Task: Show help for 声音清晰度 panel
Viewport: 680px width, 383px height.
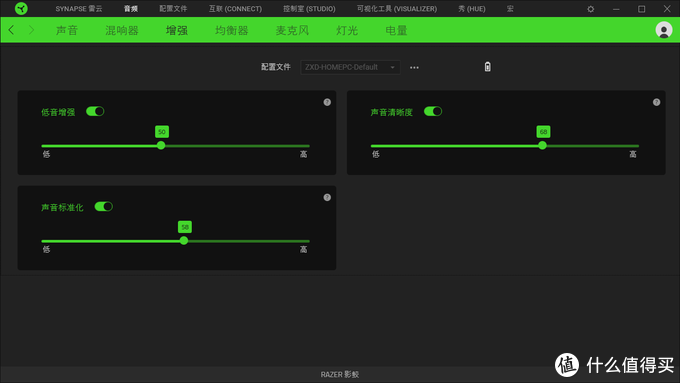Action: tap(656, 102)
